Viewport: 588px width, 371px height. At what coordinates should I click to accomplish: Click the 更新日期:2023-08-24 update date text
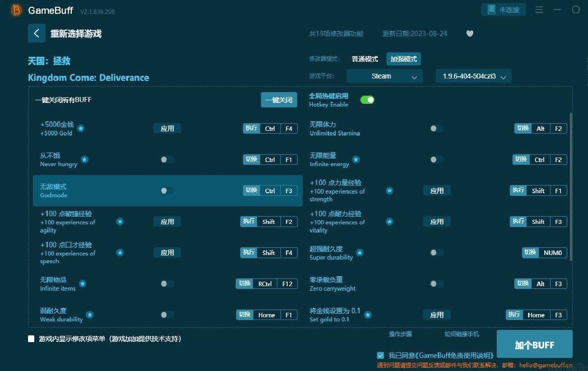pyautogui.click(x=415, y=33)
